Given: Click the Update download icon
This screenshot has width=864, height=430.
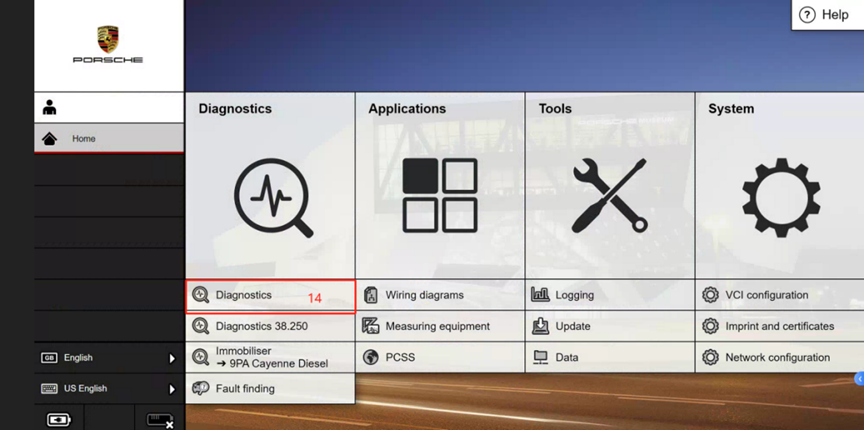Looking at the screenshot, I should 541,326.
